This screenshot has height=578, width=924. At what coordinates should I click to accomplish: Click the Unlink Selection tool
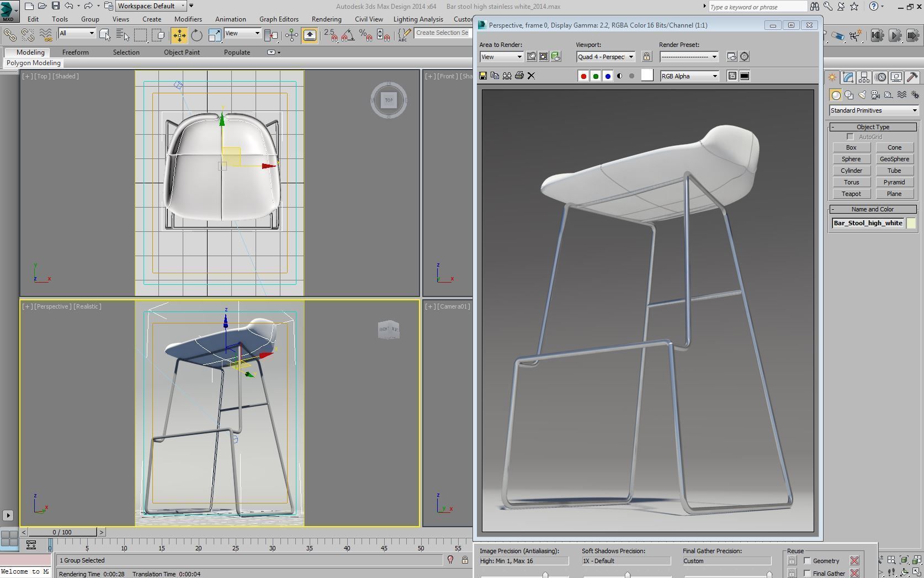point(28,35)
